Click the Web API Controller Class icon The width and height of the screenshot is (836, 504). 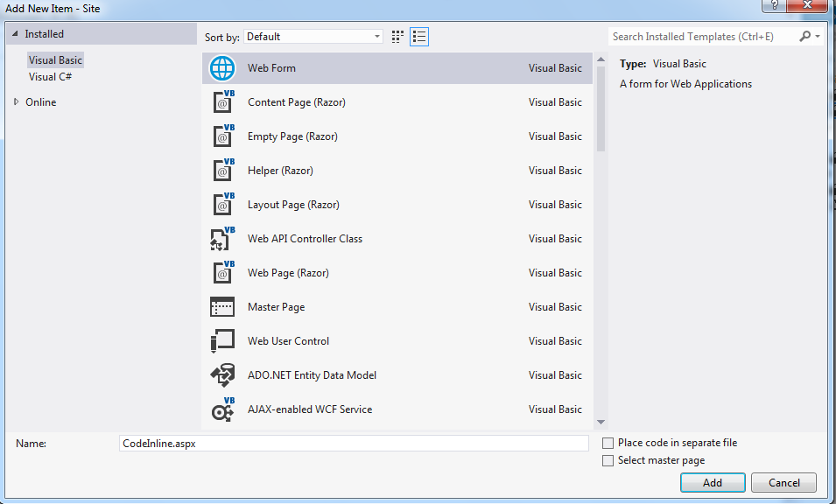[x=222, y=238]
